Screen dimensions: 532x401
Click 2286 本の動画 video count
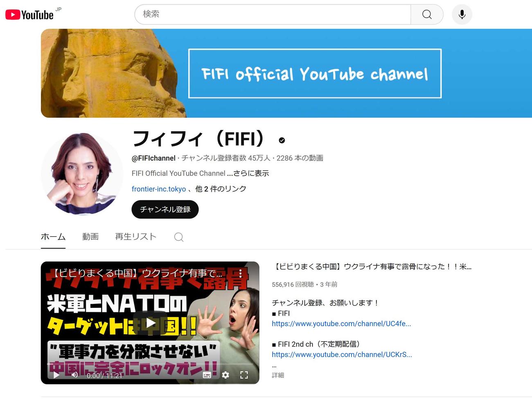[300, 158]
